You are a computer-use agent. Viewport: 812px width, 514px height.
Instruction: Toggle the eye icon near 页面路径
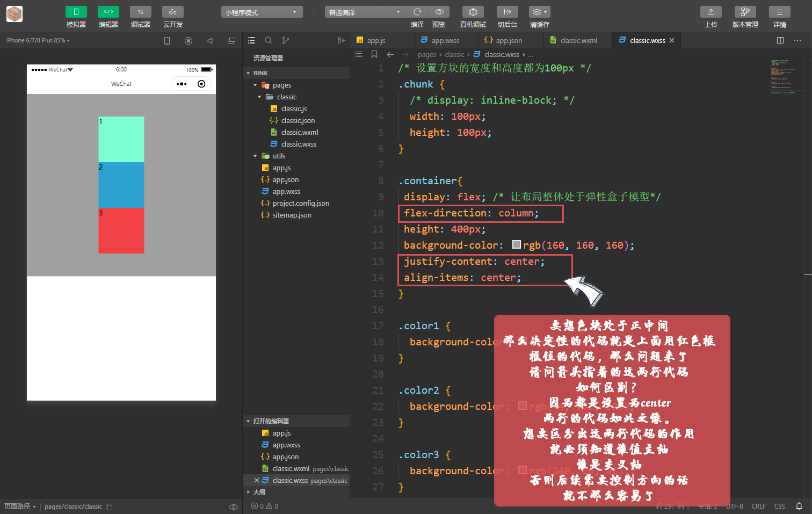[x=233, y=506]
